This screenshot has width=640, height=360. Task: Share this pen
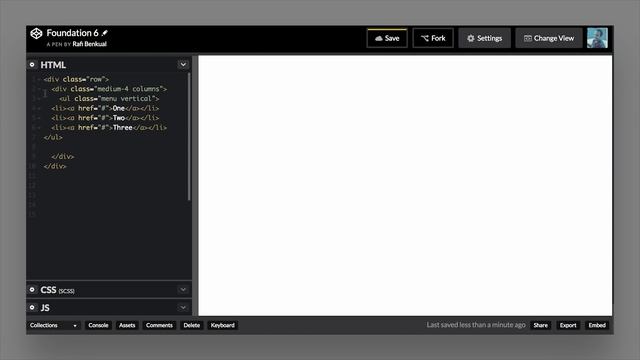[540, 325]
